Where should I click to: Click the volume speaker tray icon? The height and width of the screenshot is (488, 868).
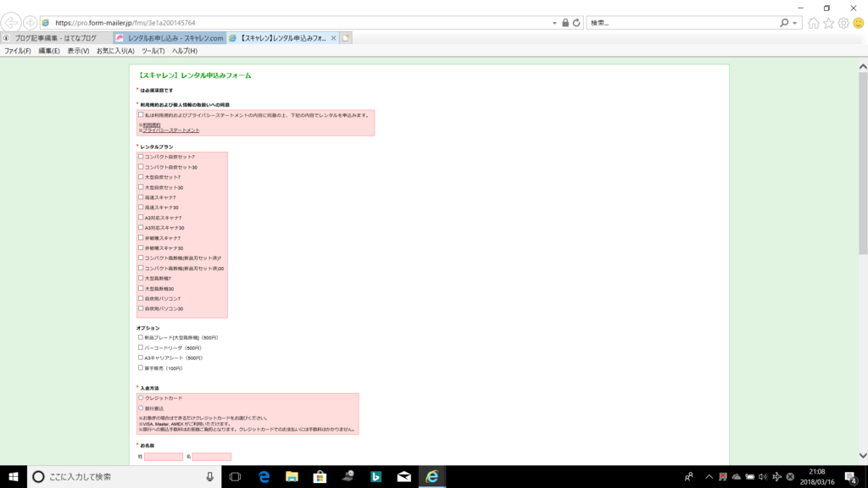pos(763,476)
